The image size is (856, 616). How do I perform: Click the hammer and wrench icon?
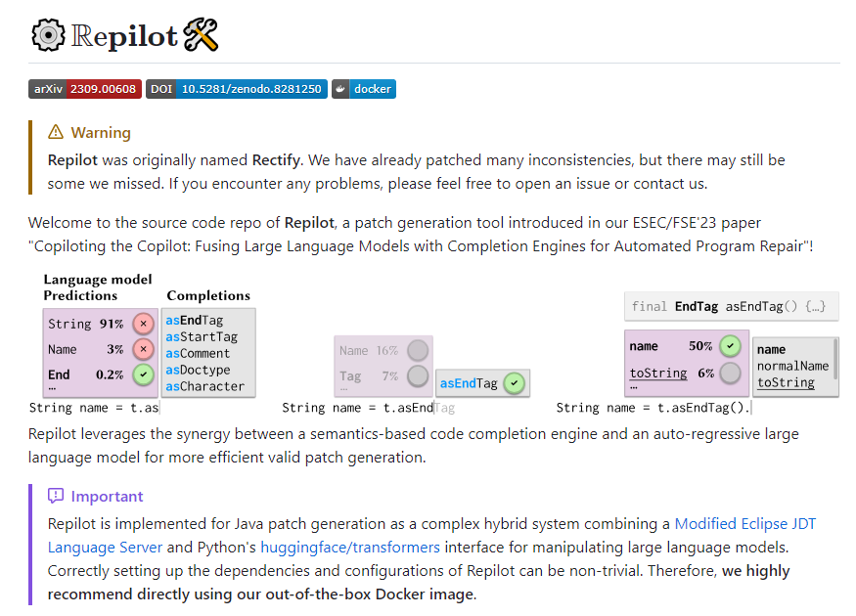[201, 35]
